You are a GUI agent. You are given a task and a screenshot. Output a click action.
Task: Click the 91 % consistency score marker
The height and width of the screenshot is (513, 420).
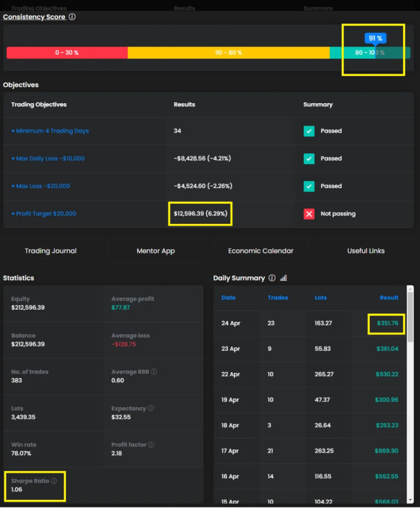pyautogui.click(x=376, y=39)
